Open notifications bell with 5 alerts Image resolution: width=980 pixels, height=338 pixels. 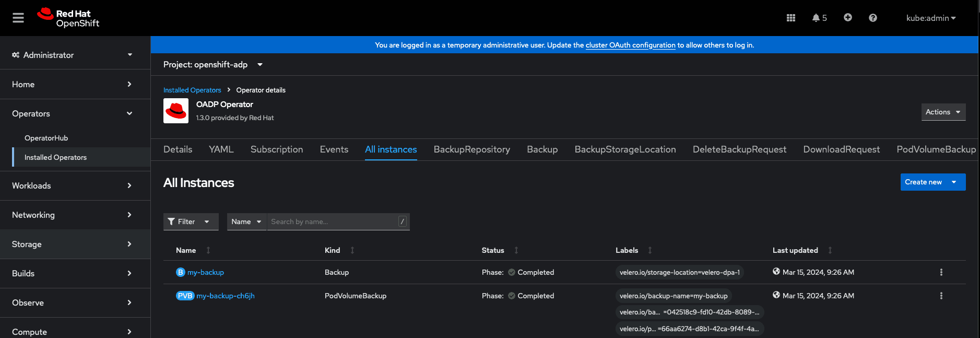tap(819, 18)
